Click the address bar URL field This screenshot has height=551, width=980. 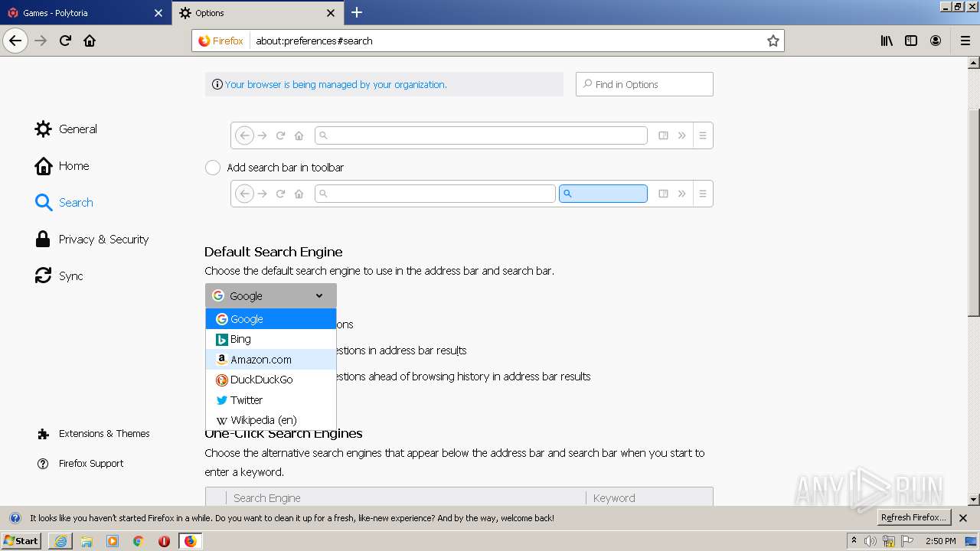click(x=505, y=41)
